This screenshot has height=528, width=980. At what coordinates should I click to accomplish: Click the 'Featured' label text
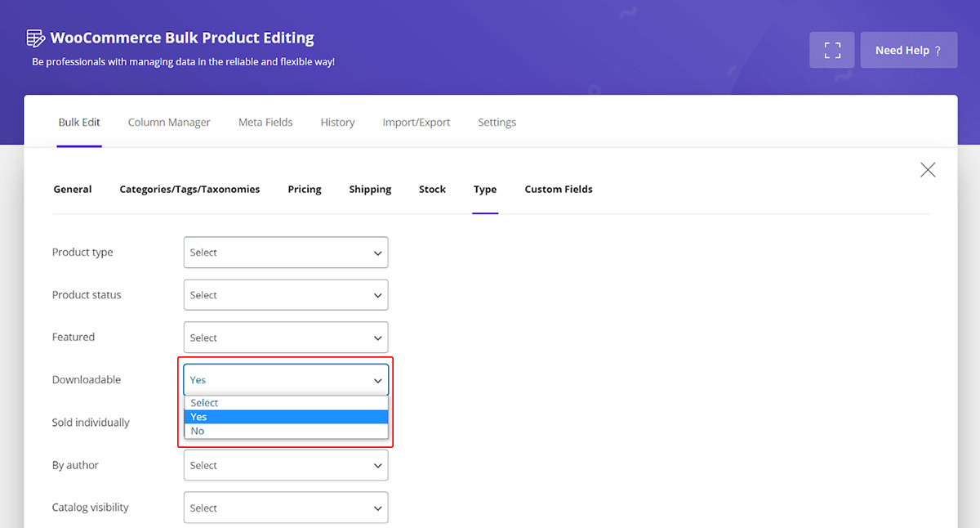[73, 337]
